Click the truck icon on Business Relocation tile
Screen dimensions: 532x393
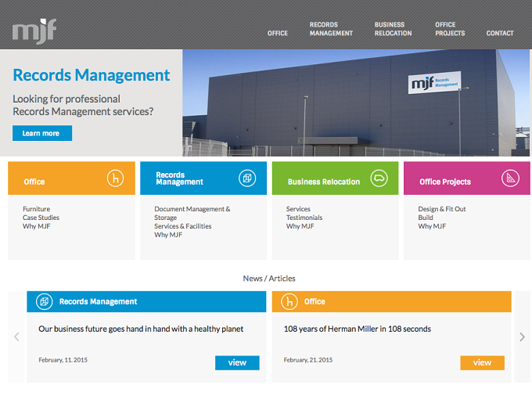(x=379, y=178)
